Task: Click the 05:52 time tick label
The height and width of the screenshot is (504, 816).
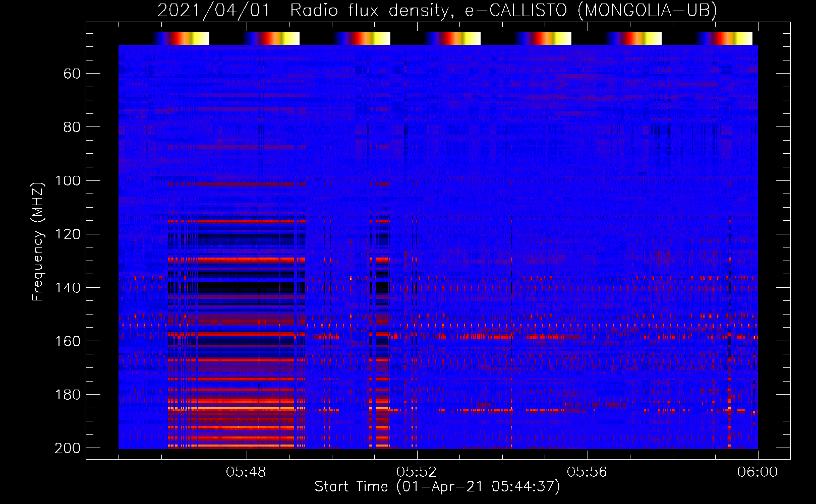Action: pos(417,472)
